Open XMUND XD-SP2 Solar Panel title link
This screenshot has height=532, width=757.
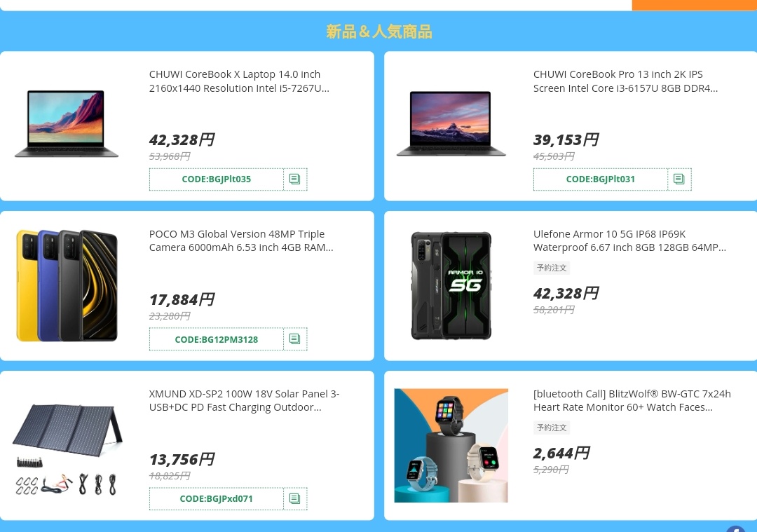[245, 400]
